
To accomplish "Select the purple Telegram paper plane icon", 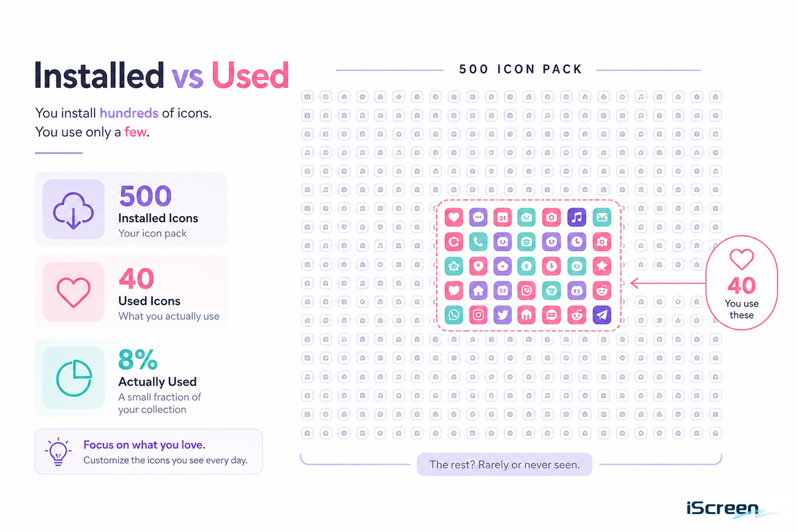I will coord(601,315).
